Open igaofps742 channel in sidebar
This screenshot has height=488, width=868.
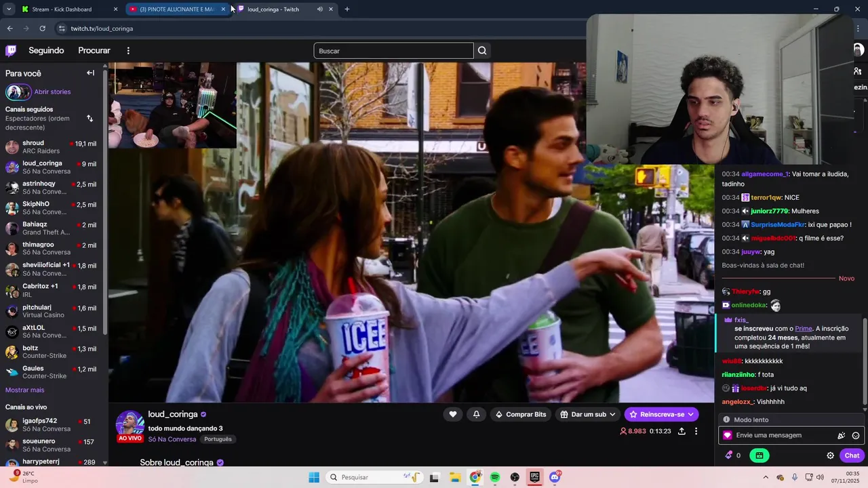tap(53, 425)
